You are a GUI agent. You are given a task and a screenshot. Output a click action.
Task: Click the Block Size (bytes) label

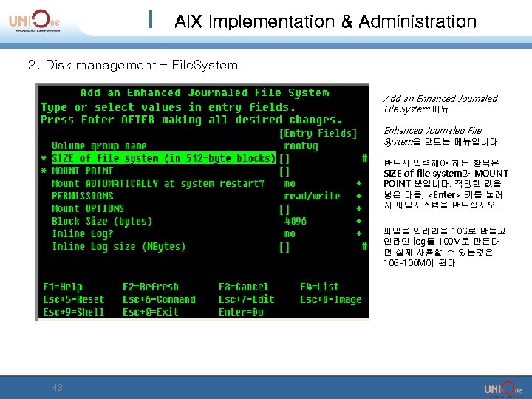coord(102,222)
